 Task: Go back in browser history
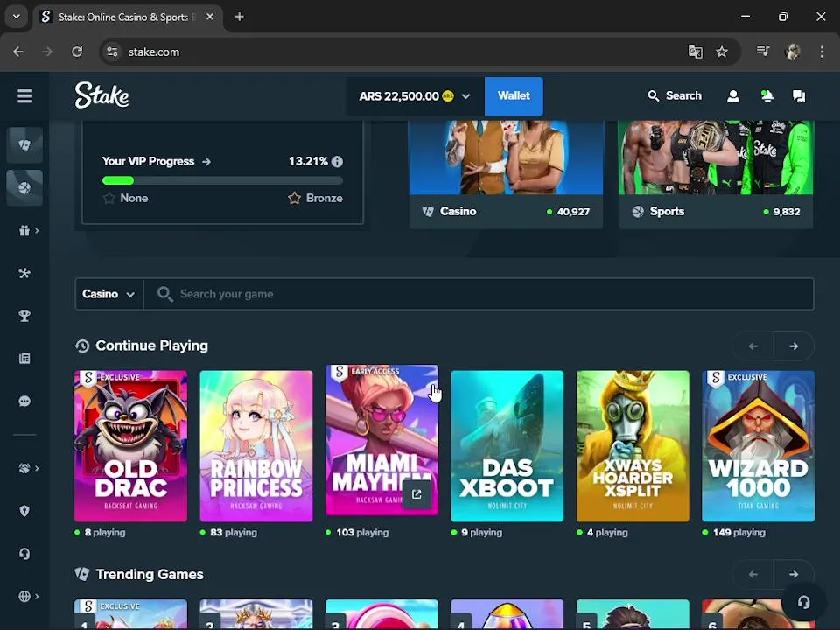pyautogui.click(x=18, y=52)
